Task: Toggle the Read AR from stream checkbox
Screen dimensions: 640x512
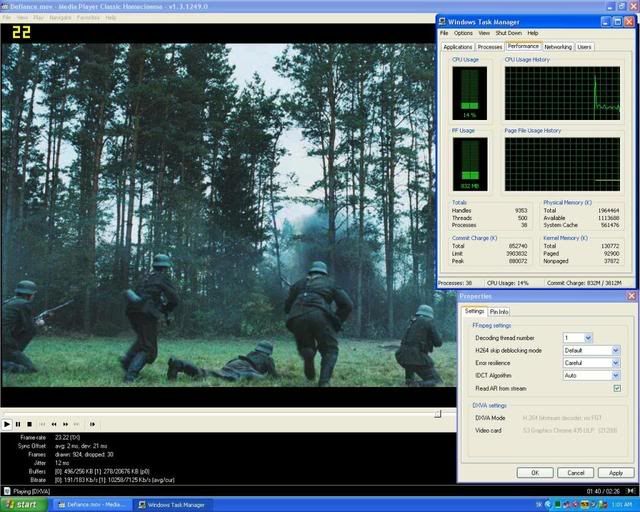Action: [x=617, y=388]
